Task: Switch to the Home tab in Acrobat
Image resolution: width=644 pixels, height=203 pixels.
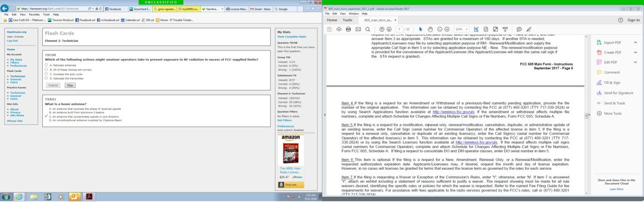Action: [332, 20]
